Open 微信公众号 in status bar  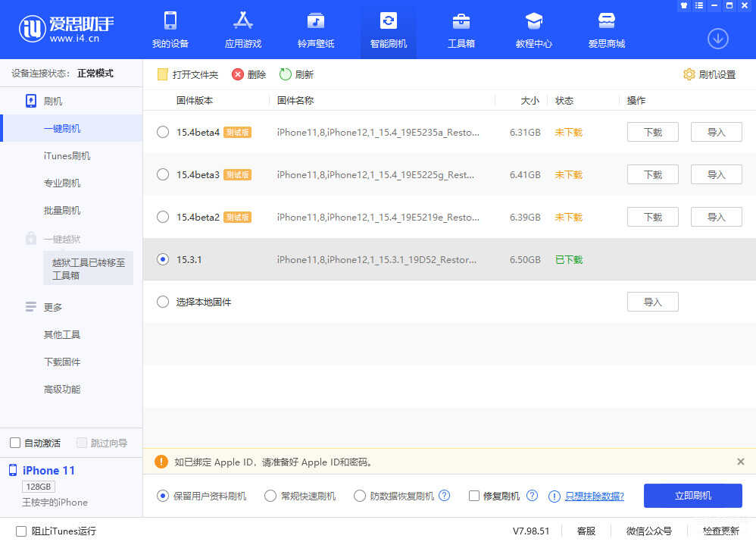click(649, 531)
